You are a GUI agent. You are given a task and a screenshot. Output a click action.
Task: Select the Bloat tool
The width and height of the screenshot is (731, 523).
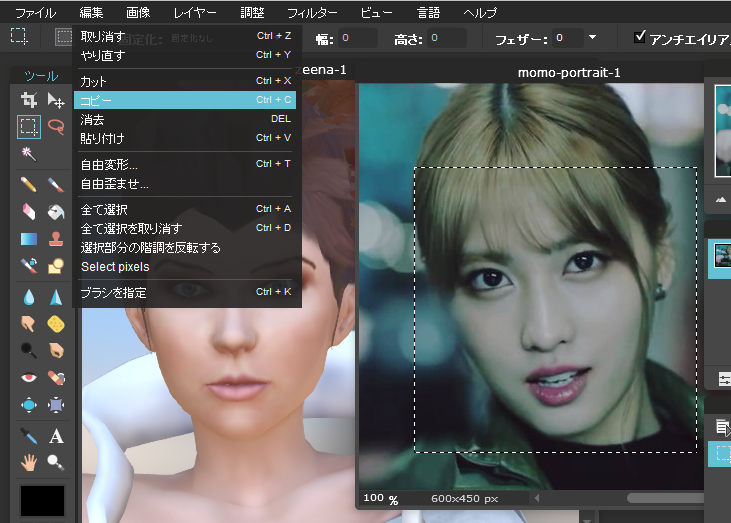pos(29,405)
